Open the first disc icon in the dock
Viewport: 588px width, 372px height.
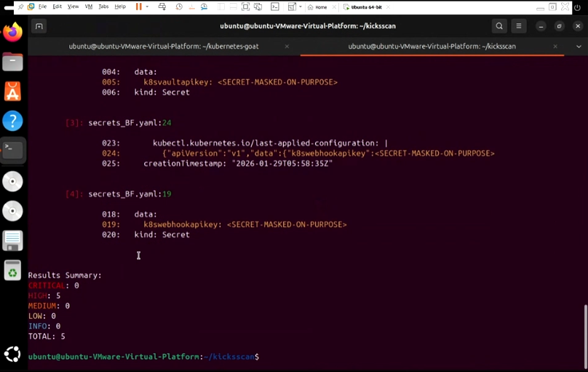pos(13,181)
